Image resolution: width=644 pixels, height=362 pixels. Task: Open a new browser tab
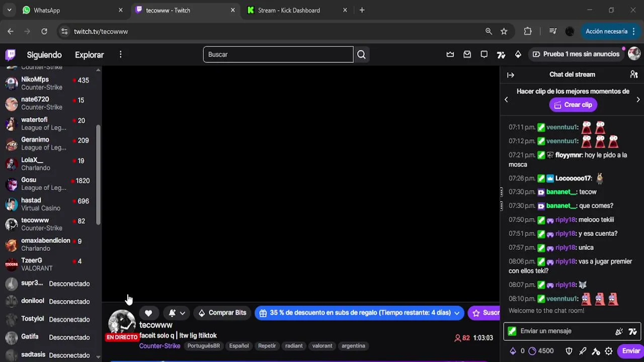pos(362,10)
